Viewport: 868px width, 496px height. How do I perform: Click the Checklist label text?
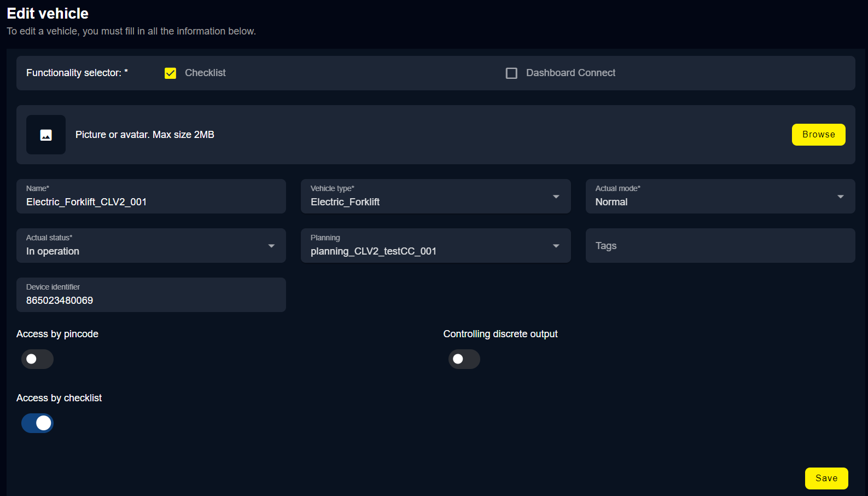205,73
